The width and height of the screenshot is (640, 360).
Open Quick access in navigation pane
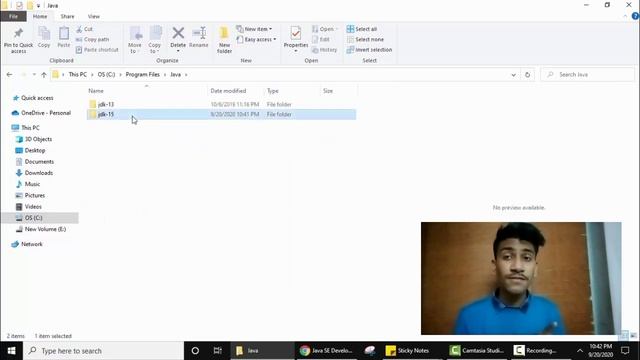[x=37, y=98]
